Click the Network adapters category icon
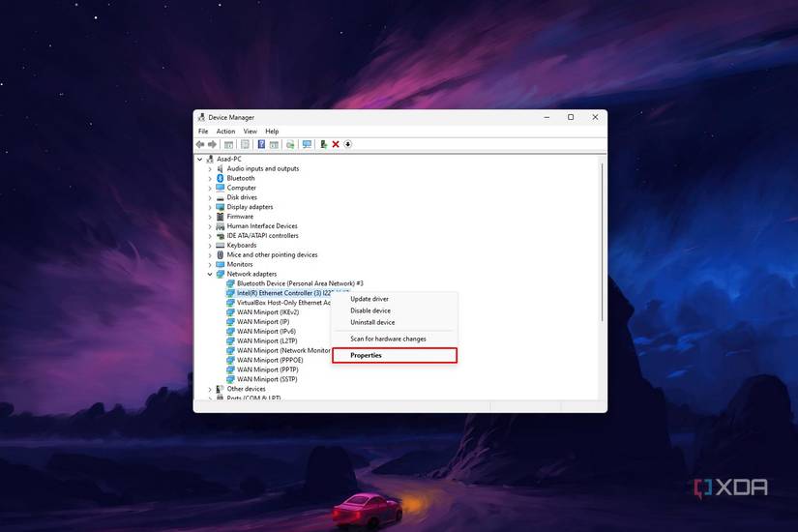 pyautogui.click(x=220, y=274)
